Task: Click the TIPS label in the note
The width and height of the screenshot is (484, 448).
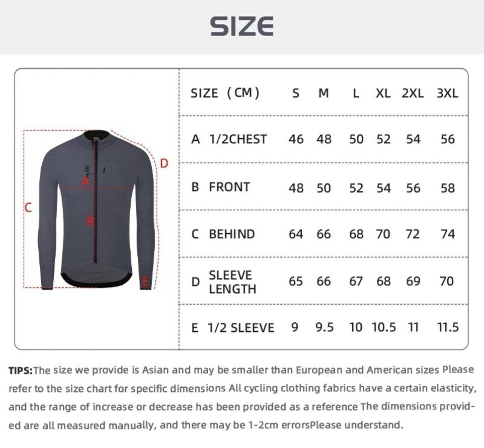Action: 21,370
